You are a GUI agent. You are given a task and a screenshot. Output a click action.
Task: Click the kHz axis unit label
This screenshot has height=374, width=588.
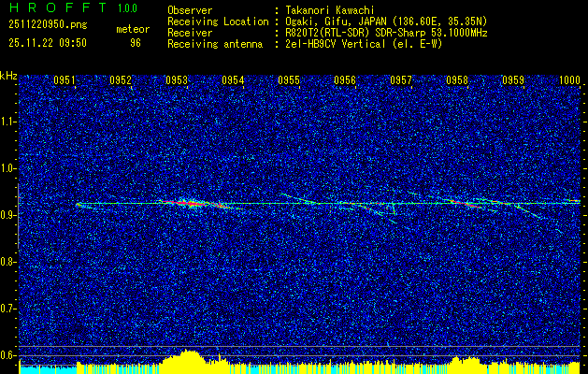(8, 76)
